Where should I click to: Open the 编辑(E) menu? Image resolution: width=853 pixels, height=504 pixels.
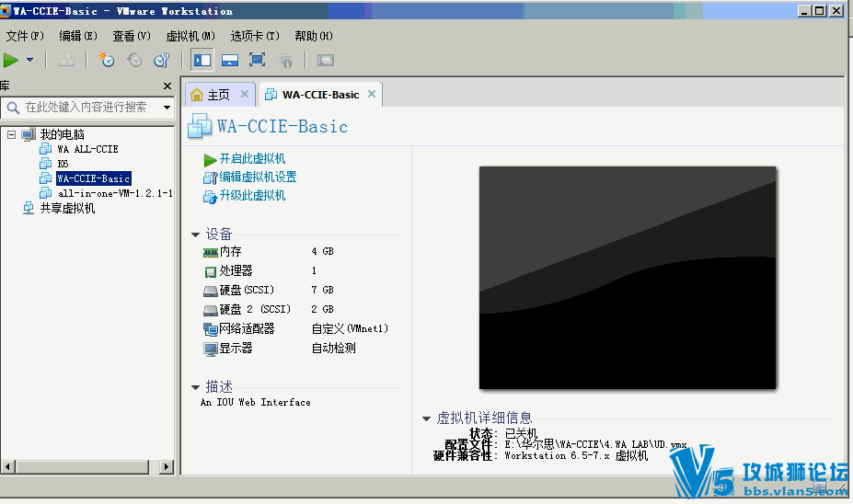click(78, 36)
